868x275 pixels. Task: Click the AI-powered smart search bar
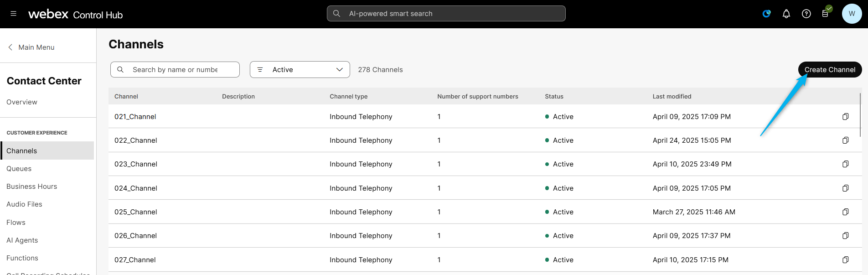[446, 14]
